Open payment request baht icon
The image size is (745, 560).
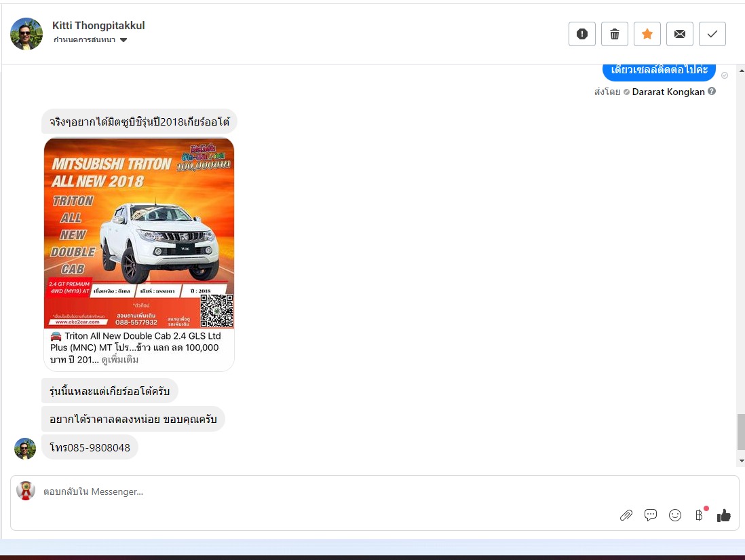(x=699, y=515)
